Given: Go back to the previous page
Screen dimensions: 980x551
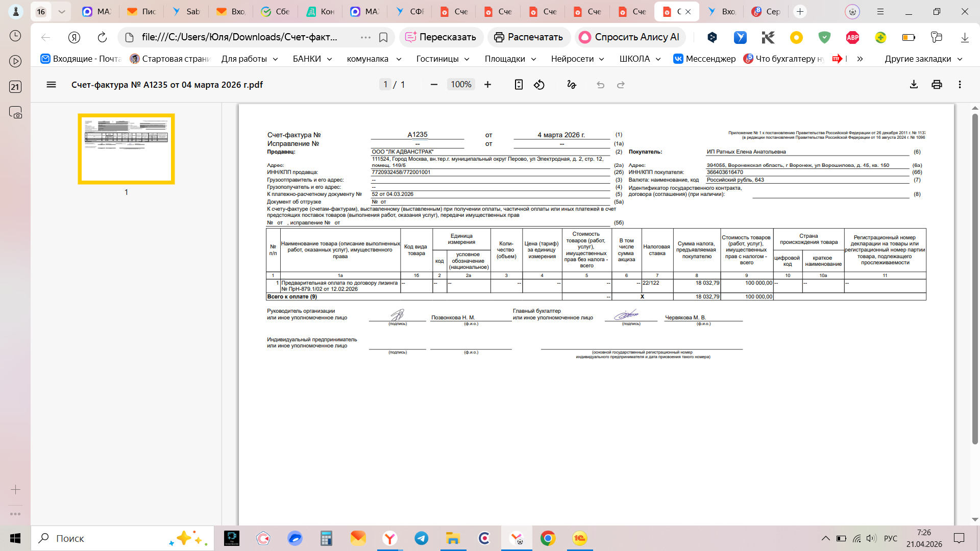Looking at the screenshot, I should pos(45,37).
